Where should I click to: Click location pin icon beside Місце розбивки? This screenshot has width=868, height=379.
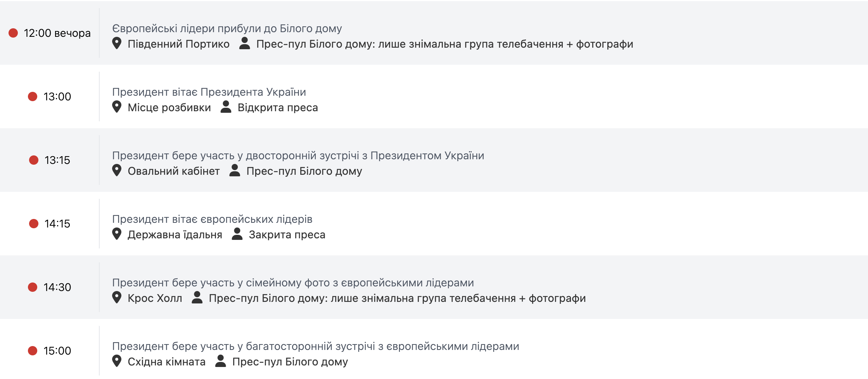[117, 107]
